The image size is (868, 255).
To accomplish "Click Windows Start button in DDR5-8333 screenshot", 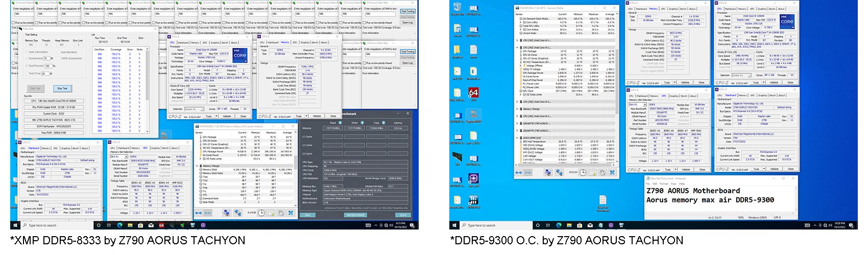I will (15, 225).
